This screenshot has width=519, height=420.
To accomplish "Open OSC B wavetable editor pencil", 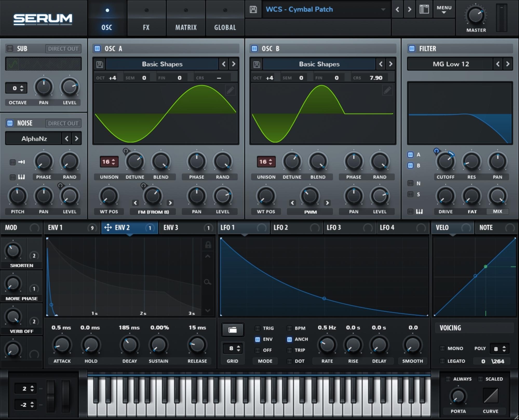I will [387, 90].
